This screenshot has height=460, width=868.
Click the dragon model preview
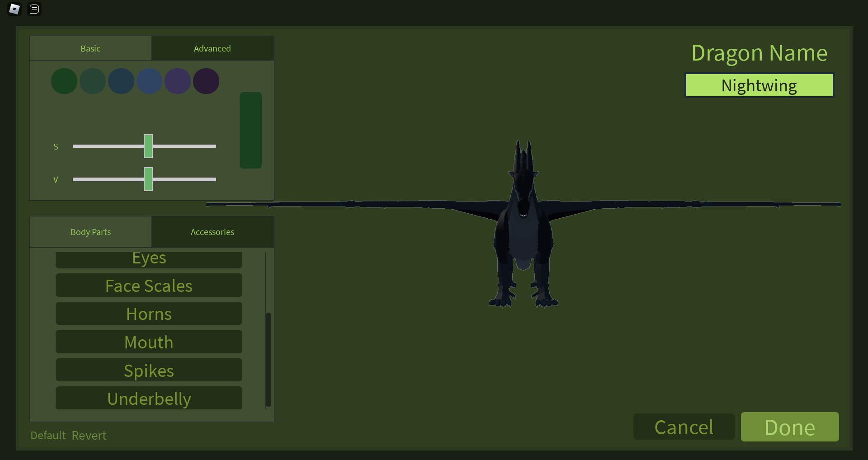pos(524,224)
